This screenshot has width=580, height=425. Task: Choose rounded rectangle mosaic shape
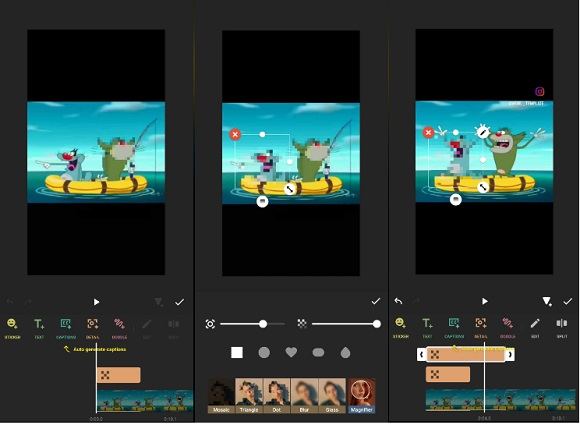coord(318,353)
